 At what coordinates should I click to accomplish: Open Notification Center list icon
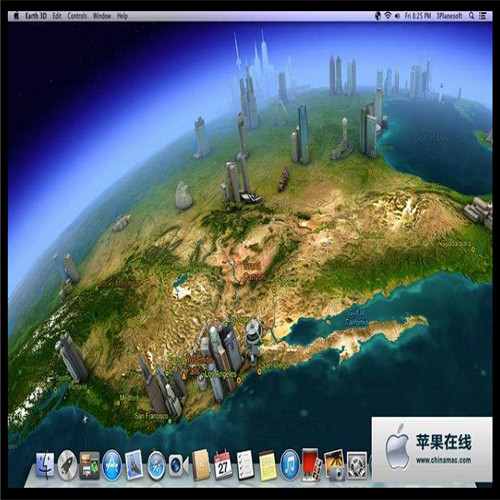click(483, 16)
